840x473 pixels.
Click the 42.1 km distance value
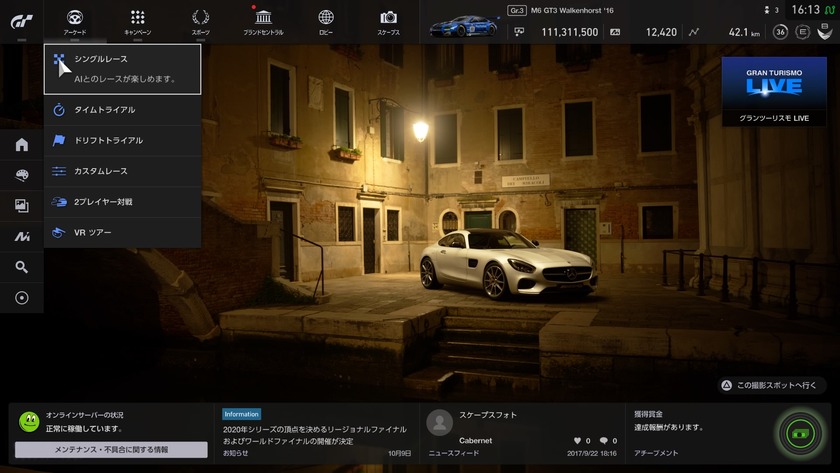[x=744, y=33]
